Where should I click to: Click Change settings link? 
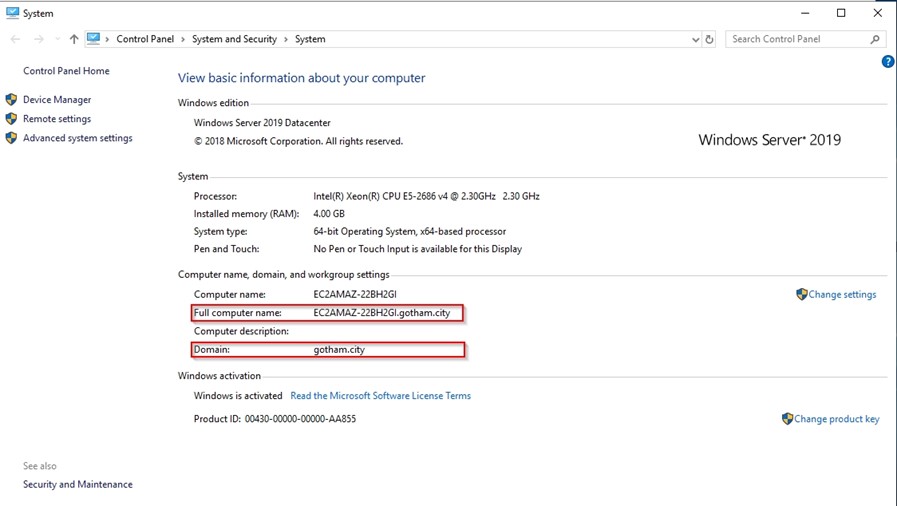click(x=842, y=294)
